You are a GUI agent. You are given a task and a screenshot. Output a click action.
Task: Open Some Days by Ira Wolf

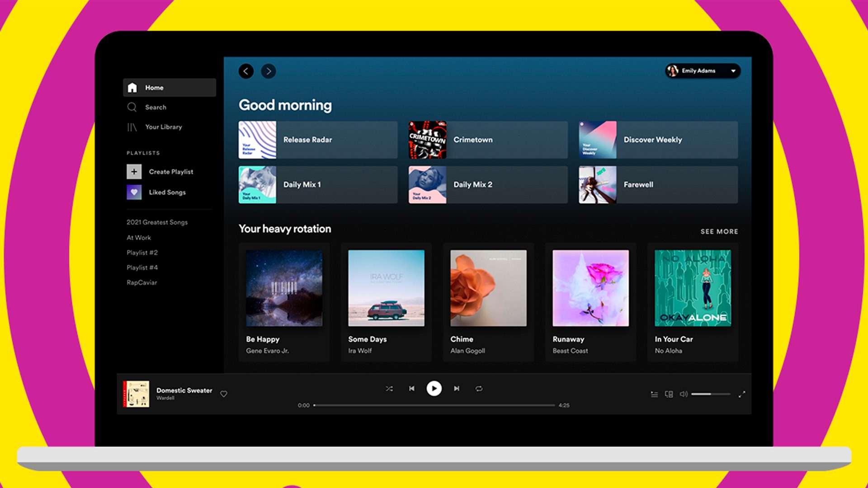click(386, 302)
